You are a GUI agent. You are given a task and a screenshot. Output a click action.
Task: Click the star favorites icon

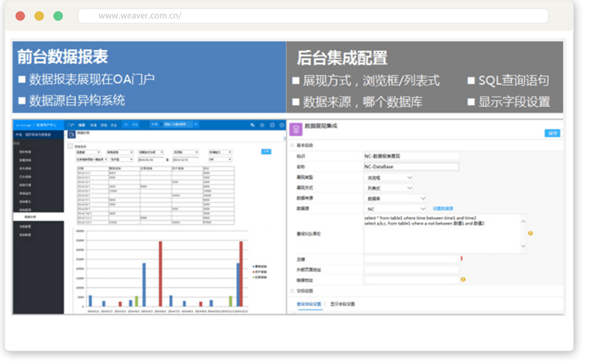click(x=262, y=125)
